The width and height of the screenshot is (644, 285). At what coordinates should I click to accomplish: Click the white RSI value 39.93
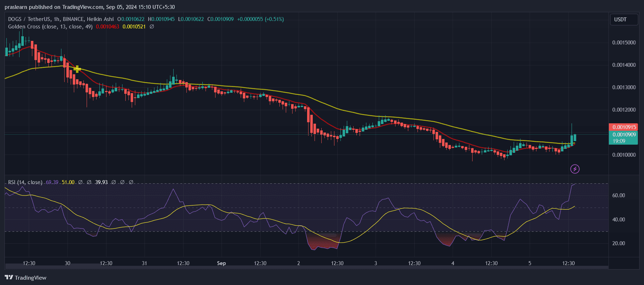click(x=101, y=182)
